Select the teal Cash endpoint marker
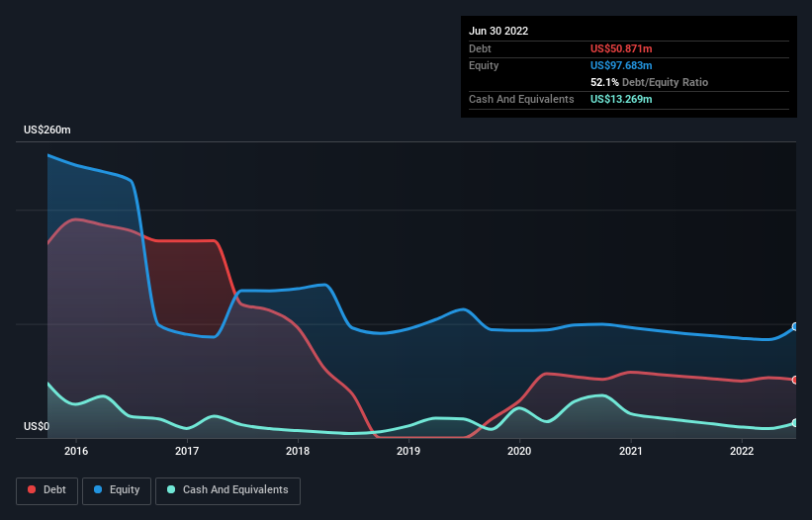 click(x=795, y=423)
